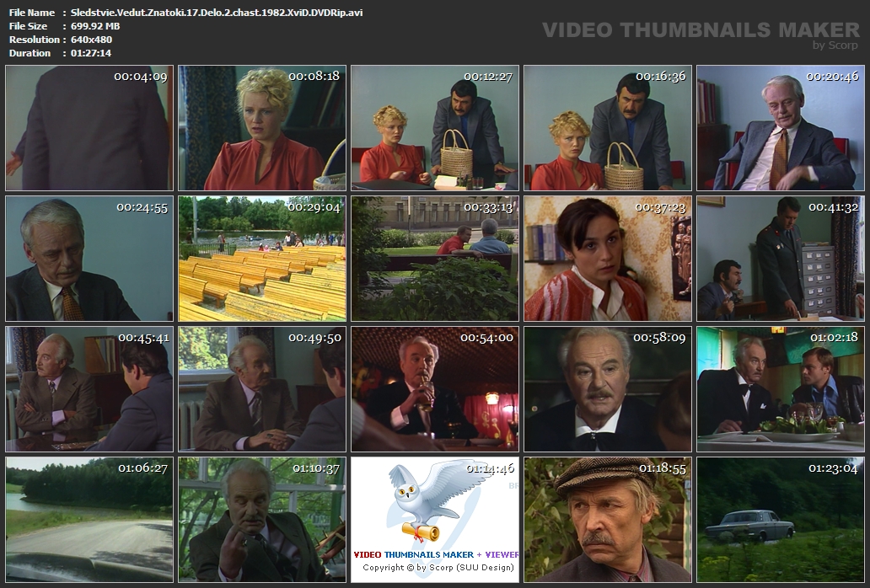The width and height of the screenshot is (870, 588).
Task: Open the thumbnail stamped 00:12:27
Action: click(434, 128)
